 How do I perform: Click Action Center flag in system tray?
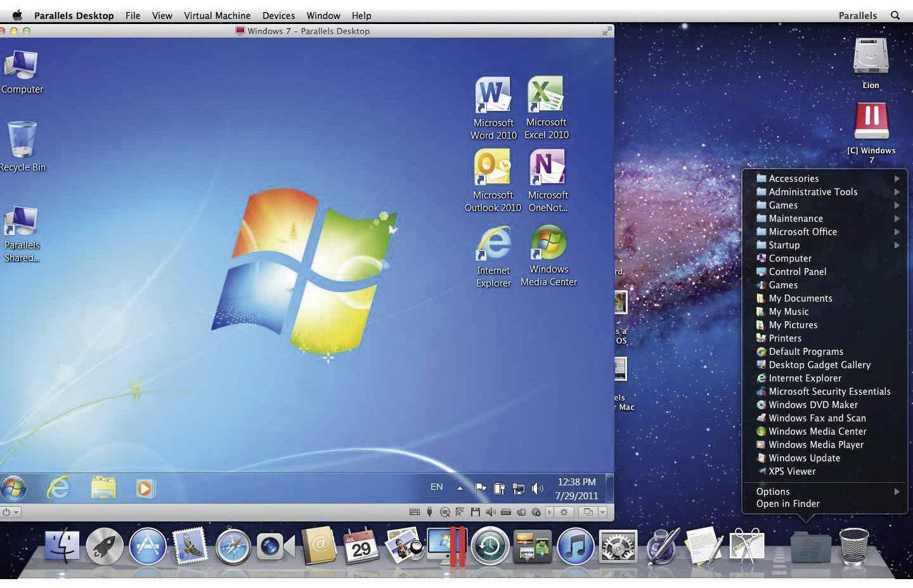click(481, 488)
